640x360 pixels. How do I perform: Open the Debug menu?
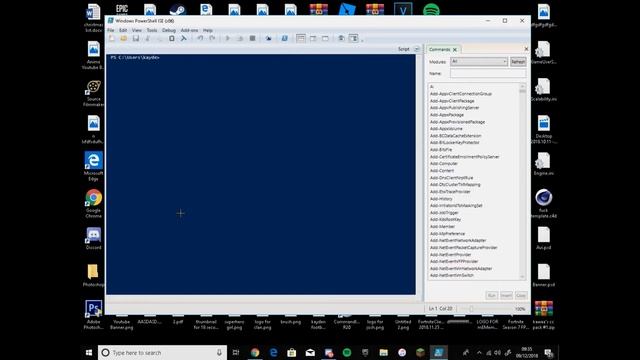point(169,30)
